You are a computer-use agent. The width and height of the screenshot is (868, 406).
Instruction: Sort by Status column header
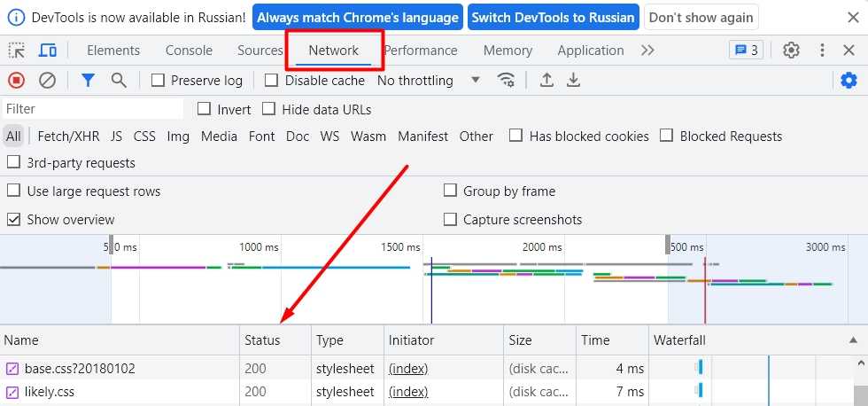pyautogui.click(x=275, y=340)
